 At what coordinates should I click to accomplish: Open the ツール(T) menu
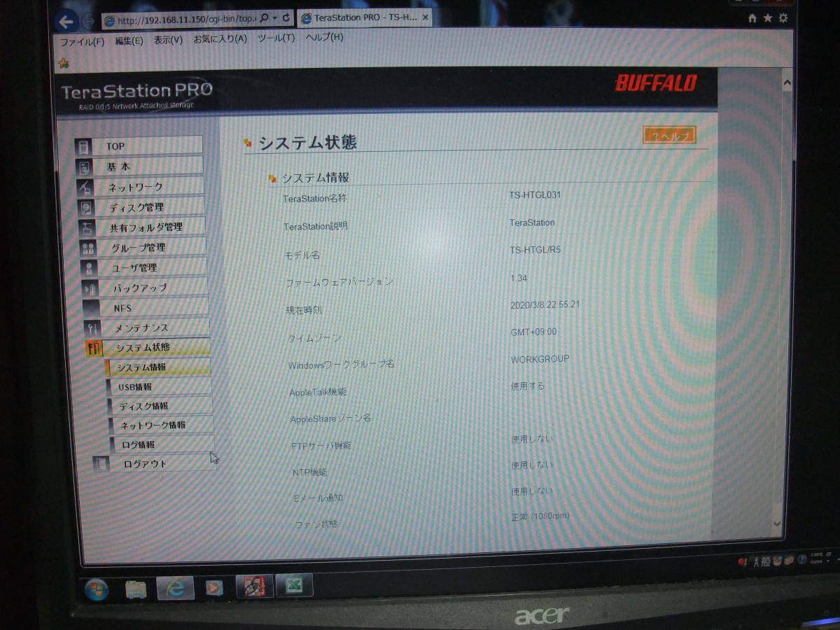[276, 38]
